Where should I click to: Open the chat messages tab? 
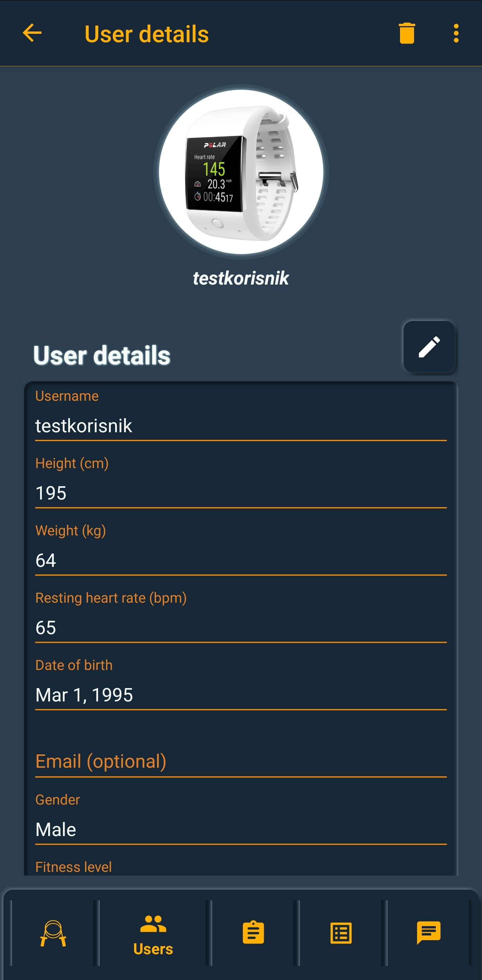429,933
